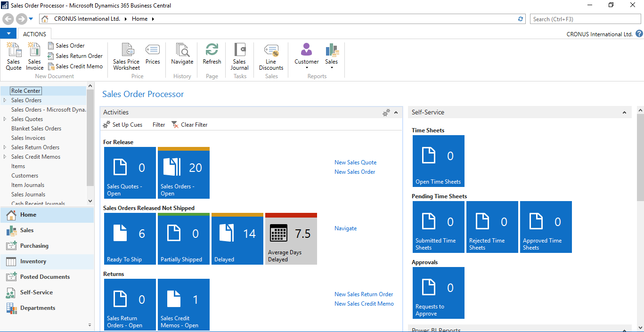Refresh the page using ribbon icon
This screenshot has height=332, width=644.
click(212, 54)
